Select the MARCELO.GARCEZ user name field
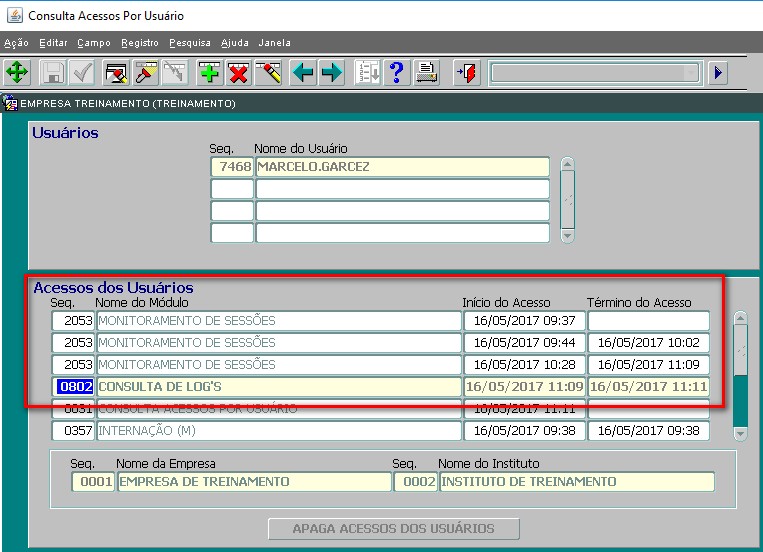 (402, 167)
